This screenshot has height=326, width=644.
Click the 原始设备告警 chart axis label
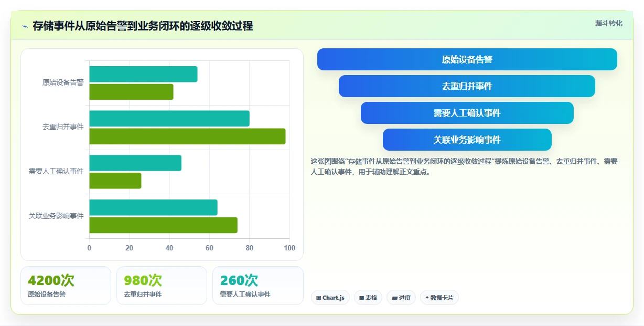63,82
